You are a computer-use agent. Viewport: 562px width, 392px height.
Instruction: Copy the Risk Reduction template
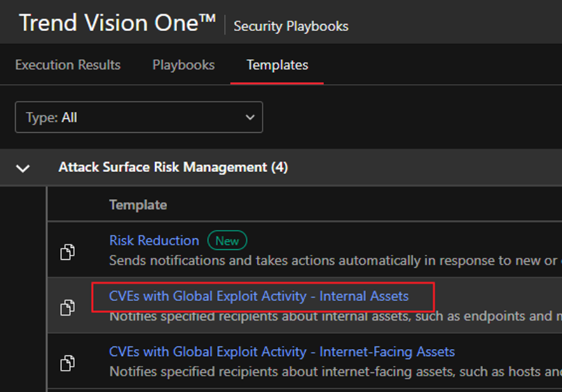(x=67, y=252)
